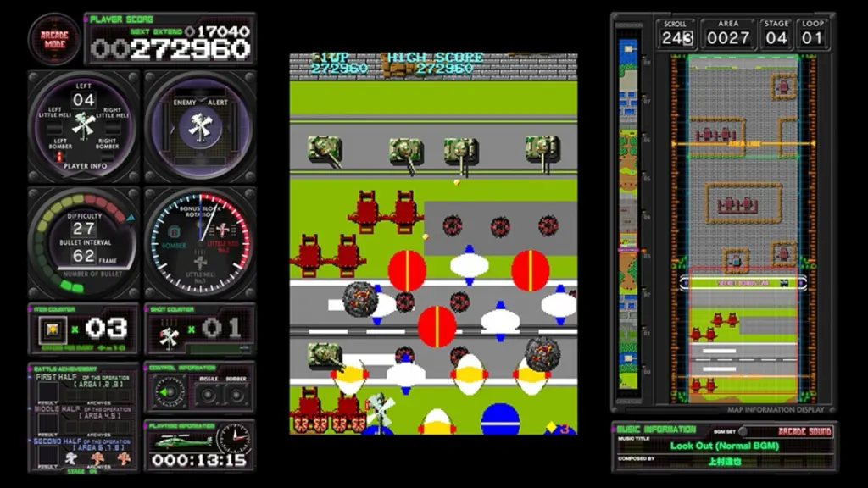Click the Bomber label in Bonus Block gauge
Viewport: 868px width, 488px height.
coord(173,245)
